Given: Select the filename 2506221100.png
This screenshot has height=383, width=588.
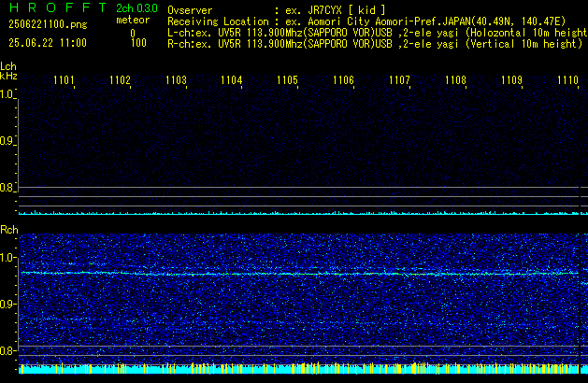Looking at the screenshot, I should click(48, 24).
